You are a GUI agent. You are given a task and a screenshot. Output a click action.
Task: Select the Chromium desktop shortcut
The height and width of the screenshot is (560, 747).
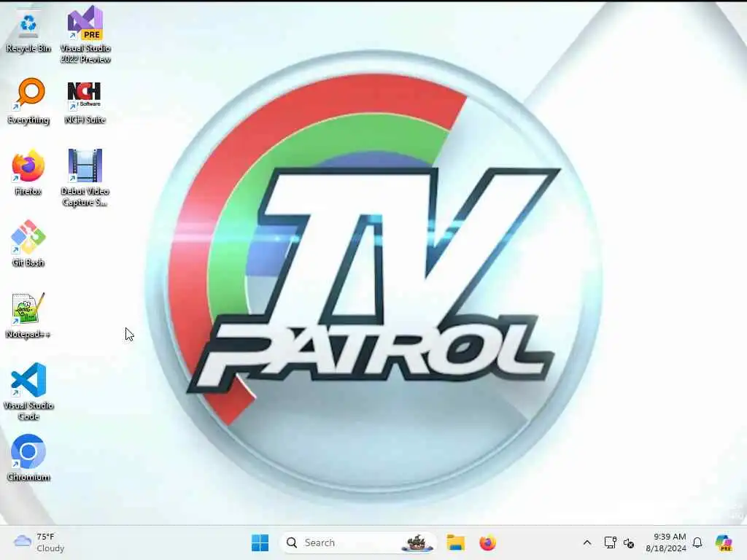point(28,458)
